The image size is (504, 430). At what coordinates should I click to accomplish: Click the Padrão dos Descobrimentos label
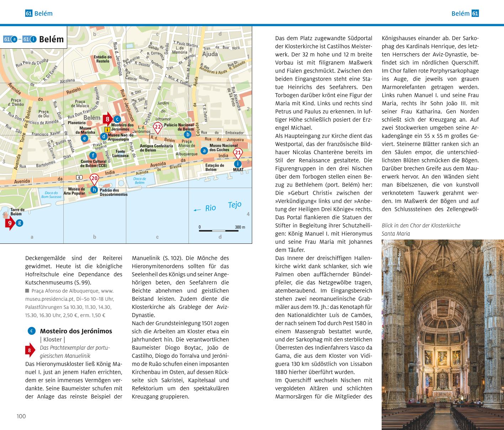(113, 192)
